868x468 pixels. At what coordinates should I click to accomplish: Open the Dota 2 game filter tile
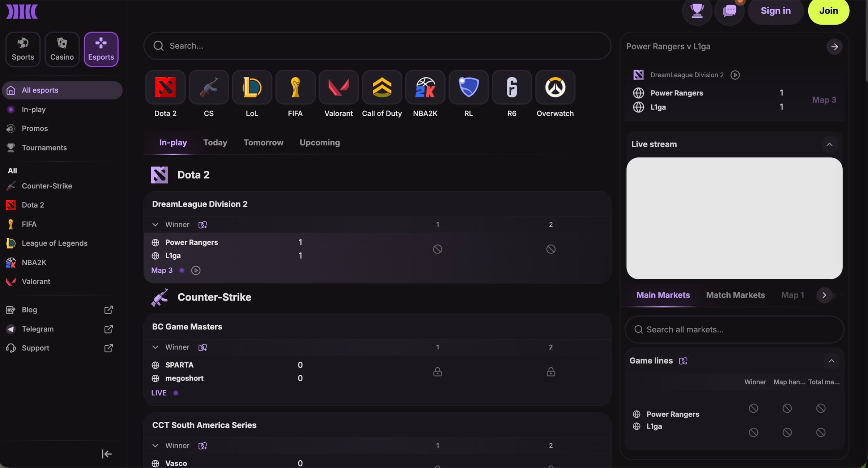(165, 87)
